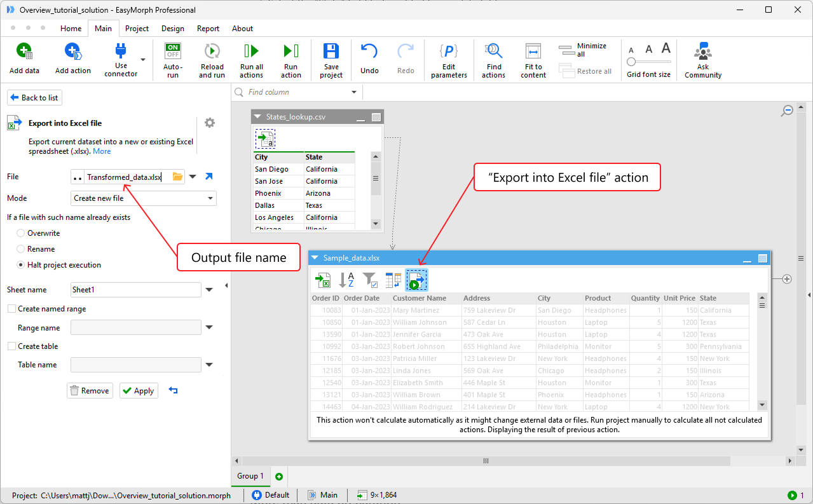Click Minimize all tables
Screen dimensions: 813x504
click(583, 50)
